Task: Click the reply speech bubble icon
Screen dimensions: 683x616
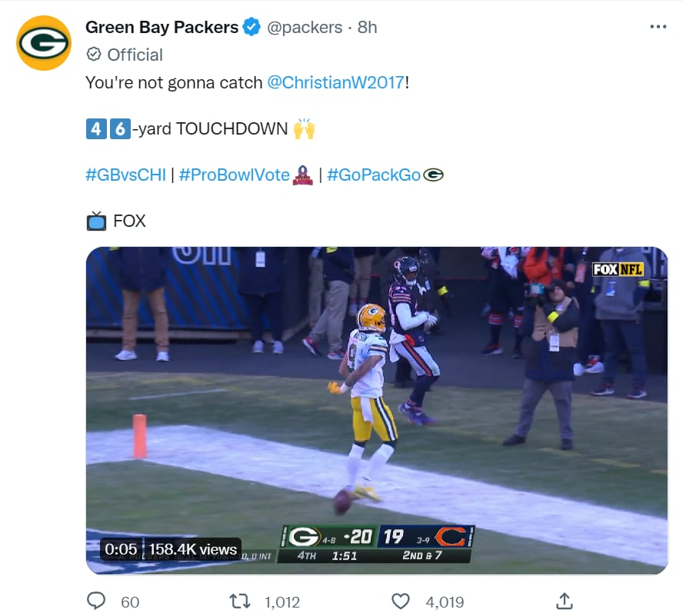Action: point(96,601)
